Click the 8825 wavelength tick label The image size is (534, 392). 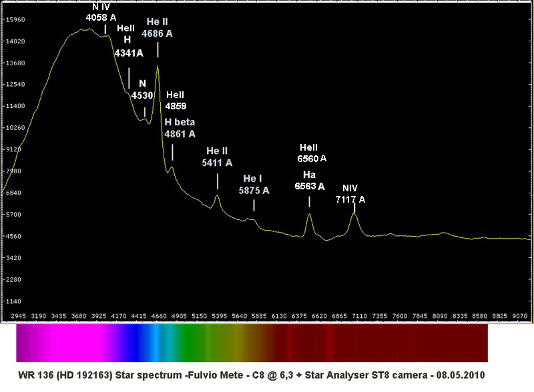pos(500,316)
